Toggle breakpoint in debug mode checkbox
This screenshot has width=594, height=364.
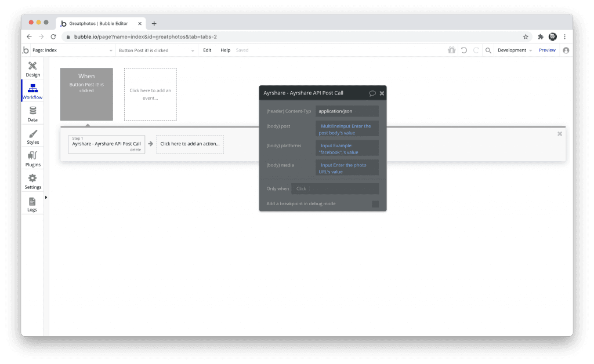(375, 204)
